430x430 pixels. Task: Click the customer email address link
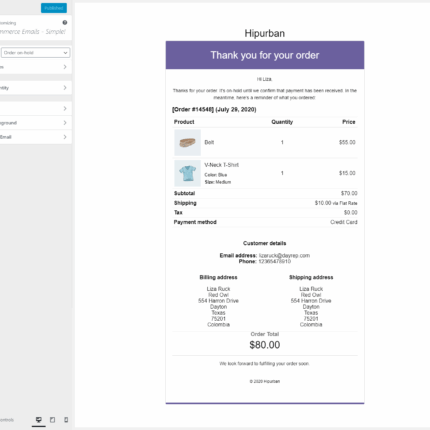(284, 255)
